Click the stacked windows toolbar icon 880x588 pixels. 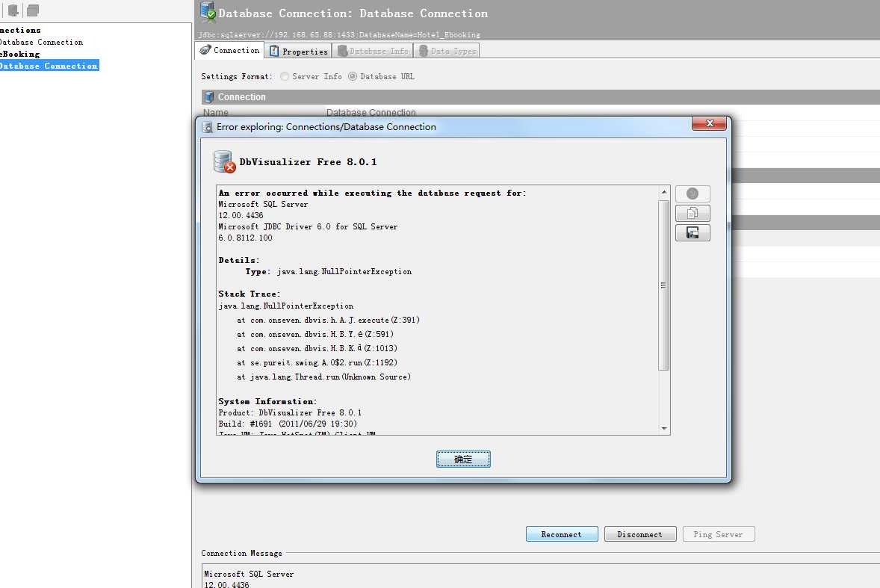point(33,10)
